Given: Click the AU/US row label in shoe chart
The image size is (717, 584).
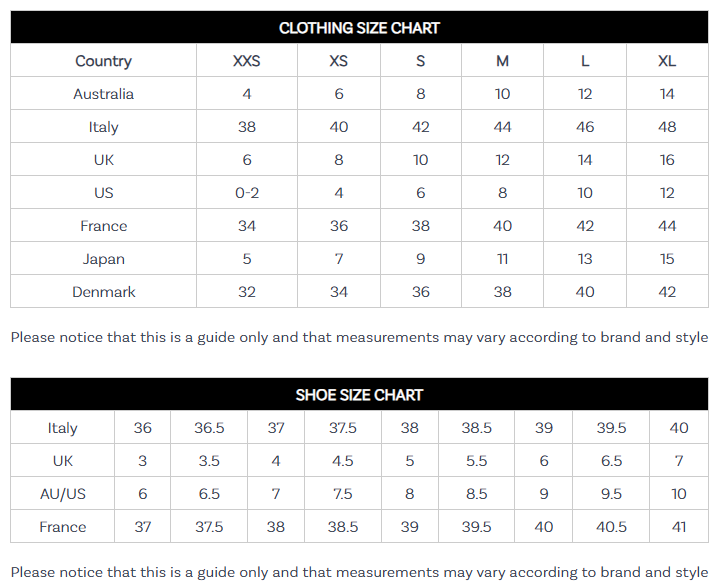Looking at the screenshot, I should (62, 494).
